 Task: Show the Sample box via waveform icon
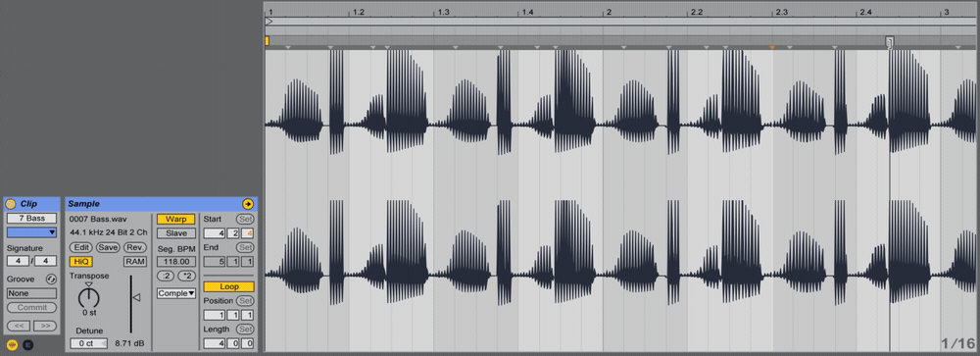[x=12, y=345]
